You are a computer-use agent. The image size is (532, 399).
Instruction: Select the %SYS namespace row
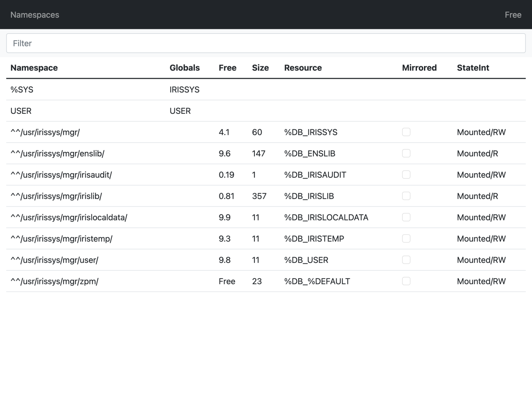coord(22,89)
